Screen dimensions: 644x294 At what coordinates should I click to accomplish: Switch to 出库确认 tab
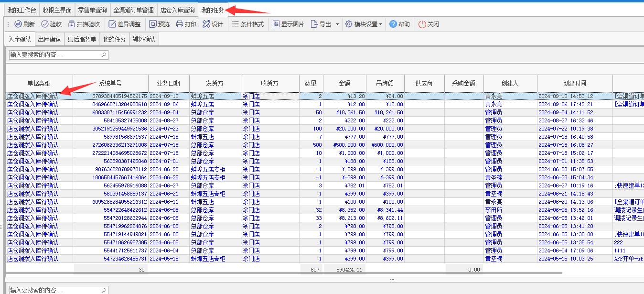tap(49, 40)
